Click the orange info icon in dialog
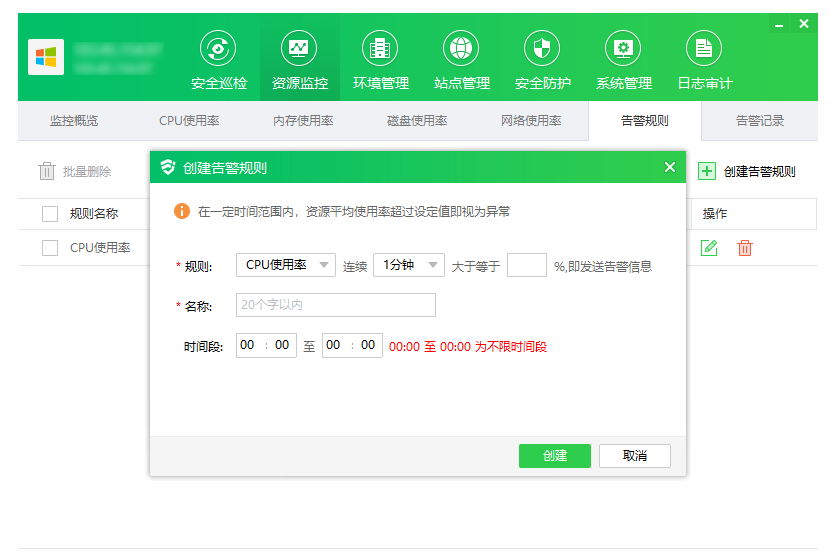 [182, 211]
